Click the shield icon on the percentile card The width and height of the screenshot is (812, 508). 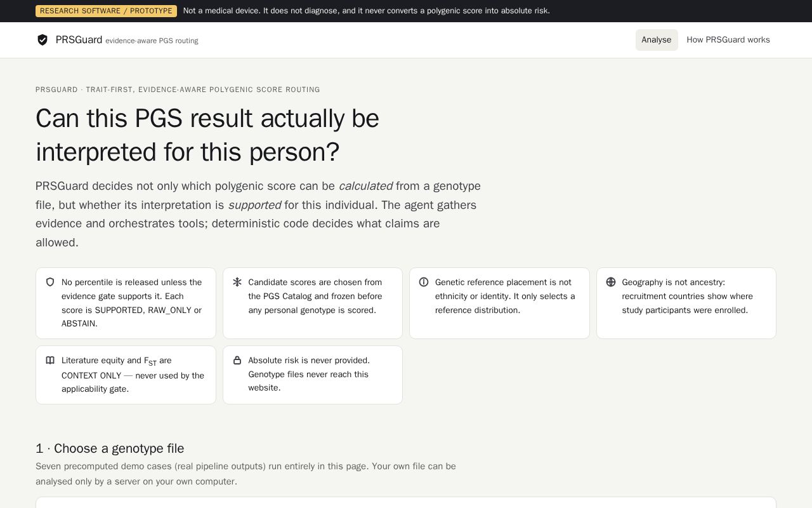pos(50,282)
